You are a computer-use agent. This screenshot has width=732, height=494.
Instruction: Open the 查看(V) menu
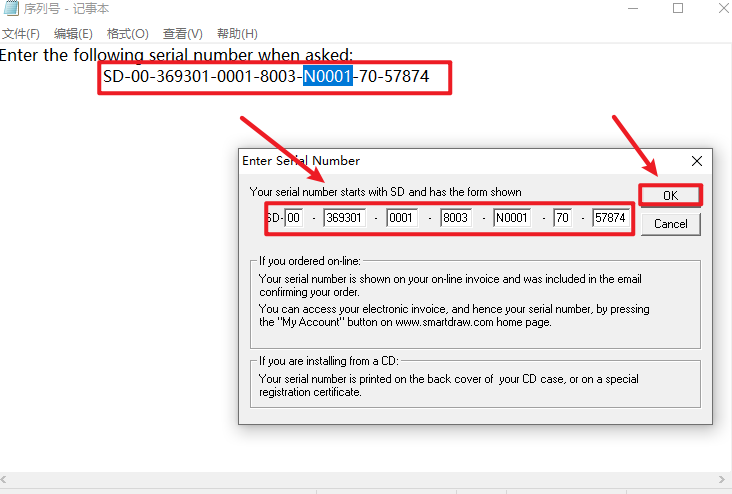click(181, 34)
